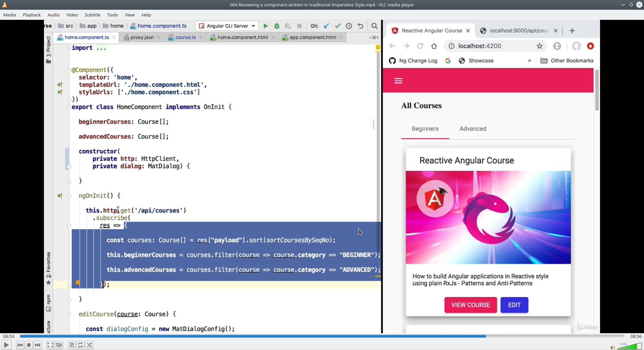The height and width of the screenshot is (350, 644).
Task: Expand the collapsed import block
Action: [69, 48]
